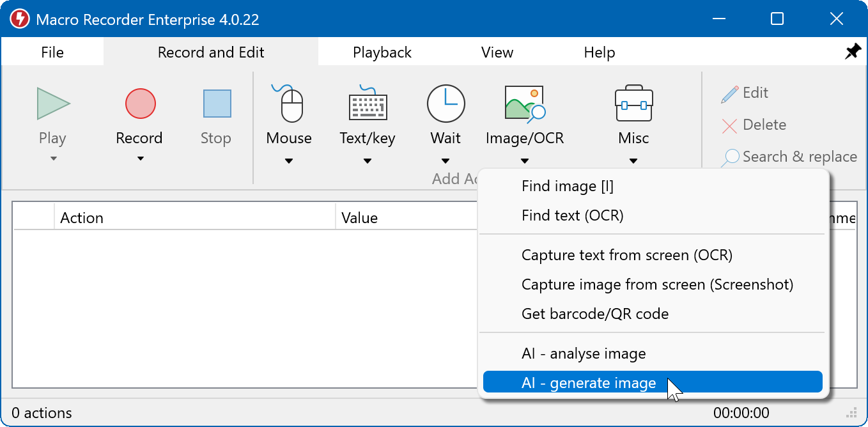Image resolution: width=868 pixels, height=427 pixels.
Task: Maximize the Macro Recorder window
Action: (x=777, y=19)
